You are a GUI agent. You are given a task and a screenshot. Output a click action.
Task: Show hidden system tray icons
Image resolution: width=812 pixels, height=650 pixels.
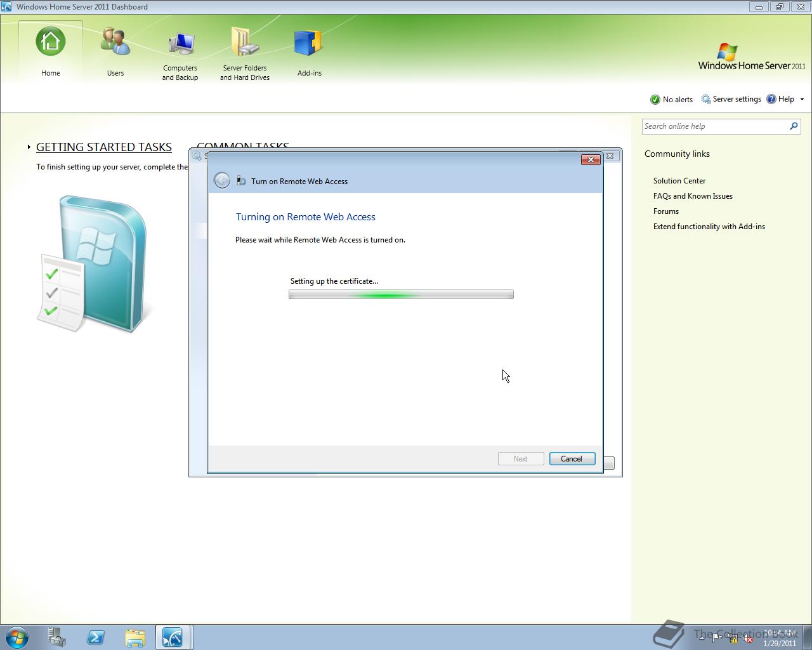[x=702, y=638]
